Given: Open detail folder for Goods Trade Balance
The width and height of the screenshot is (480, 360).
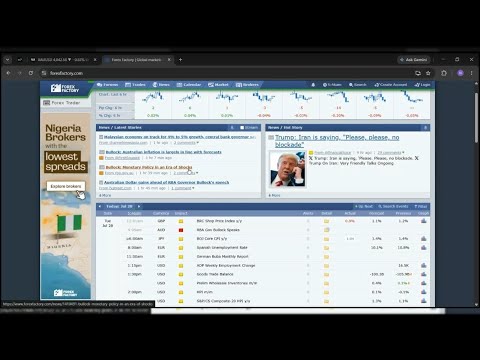Looking at the screenshot, I should click(326, 274).
